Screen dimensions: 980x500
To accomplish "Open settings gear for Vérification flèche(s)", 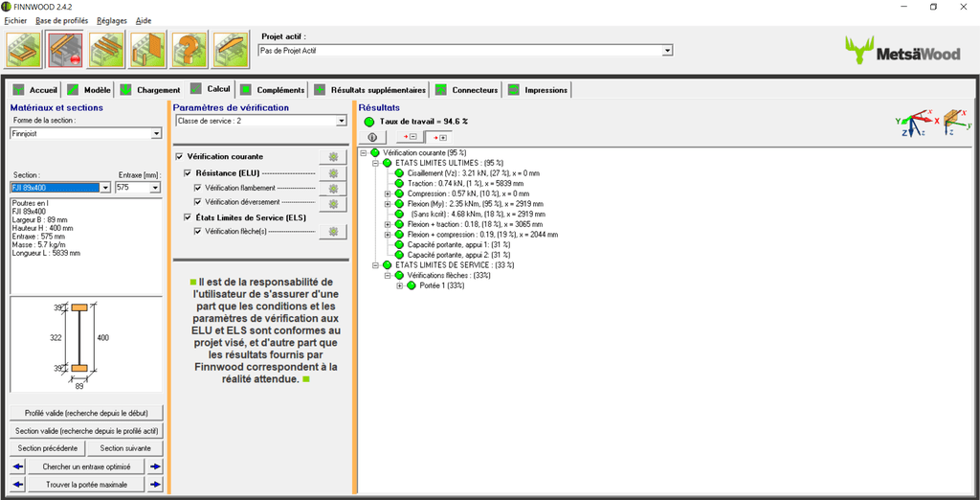I will click(333, 232).
